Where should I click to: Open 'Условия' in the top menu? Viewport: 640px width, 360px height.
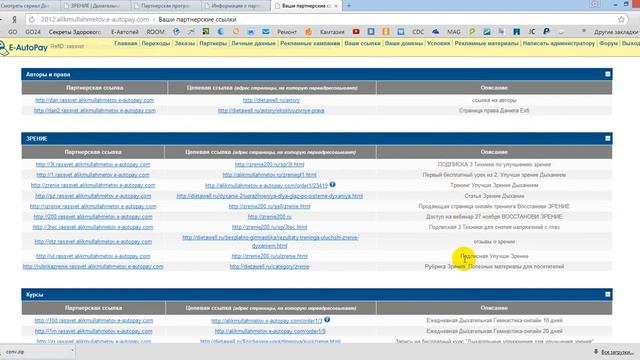(438, 43)
